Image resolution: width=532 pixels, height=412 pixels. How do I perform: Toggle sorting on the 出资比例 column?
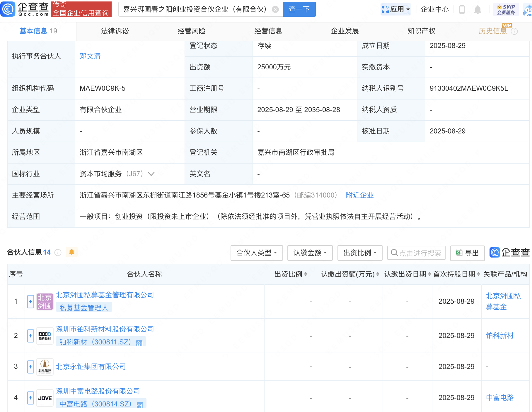(306, 274)
